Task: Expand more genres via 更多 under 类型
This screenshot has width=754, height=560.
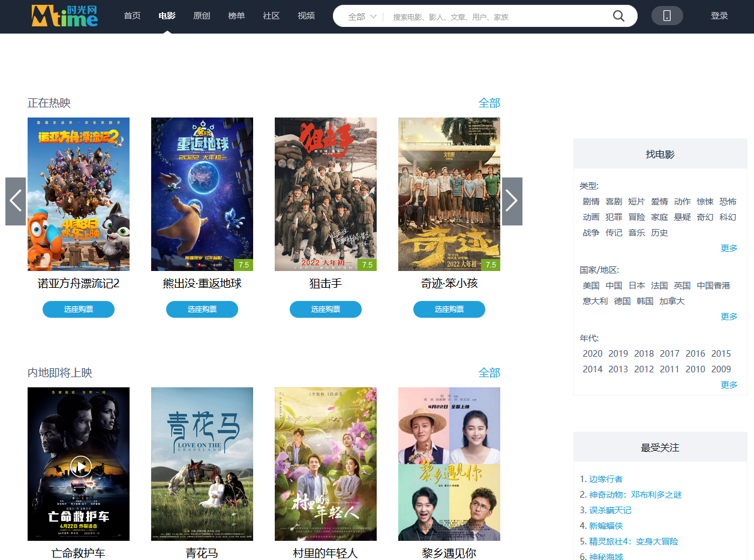Action: [729, 248]
